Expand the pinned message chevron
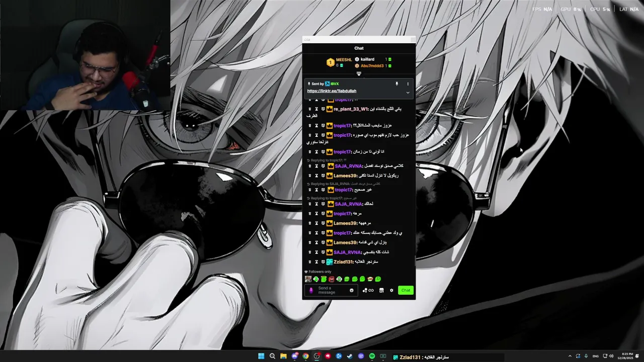The width and height of the screenshot is (644, 362). tap(408, 93)
